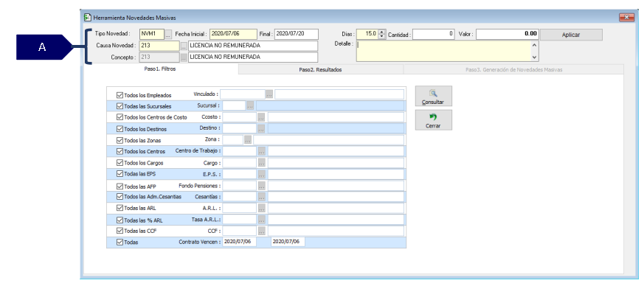Open lookup button beside Vinculado field
This screenshot has width=644, height=286.
[269, 94]
